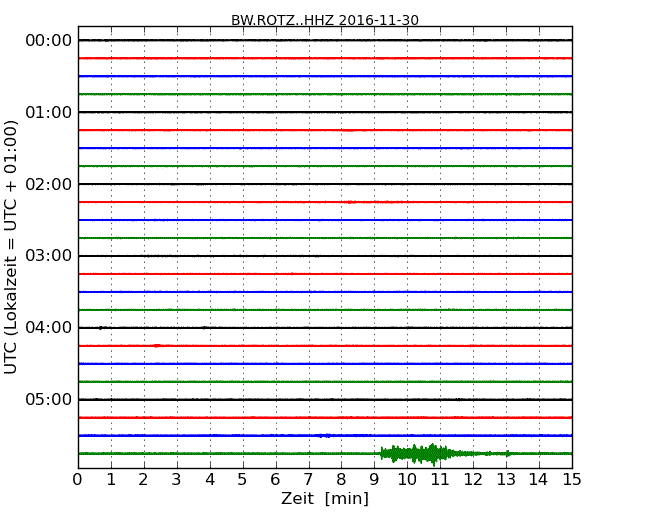Click the 05:00 time label
The image size is (650, 520).
[49, 399]
